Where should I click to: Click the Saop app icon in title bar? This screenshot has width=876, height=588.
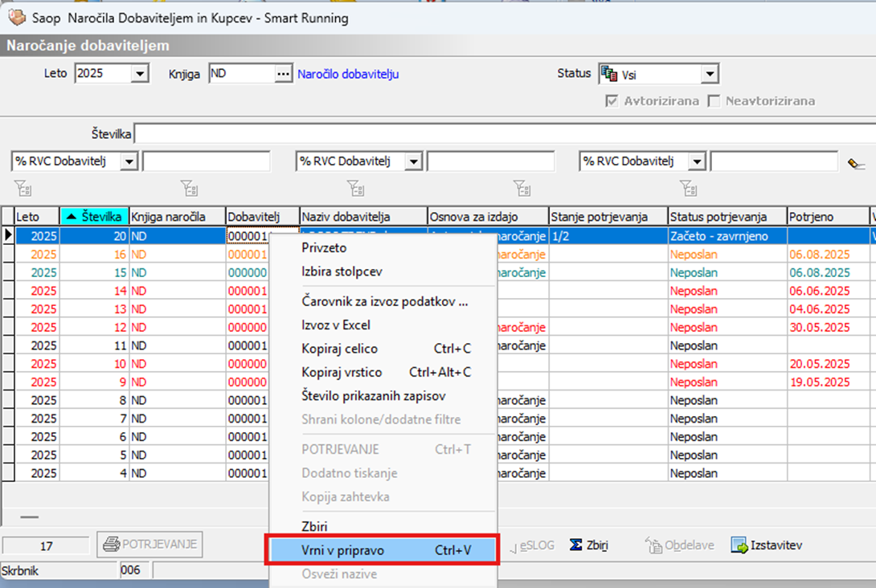click(17, 18)
